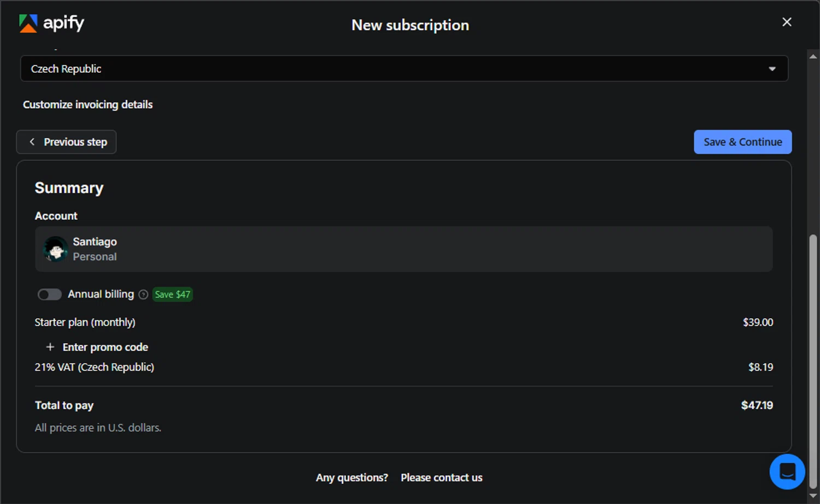Click the Starter plan (monthly) label
This screenshot has height=504, width=820.
85,323
